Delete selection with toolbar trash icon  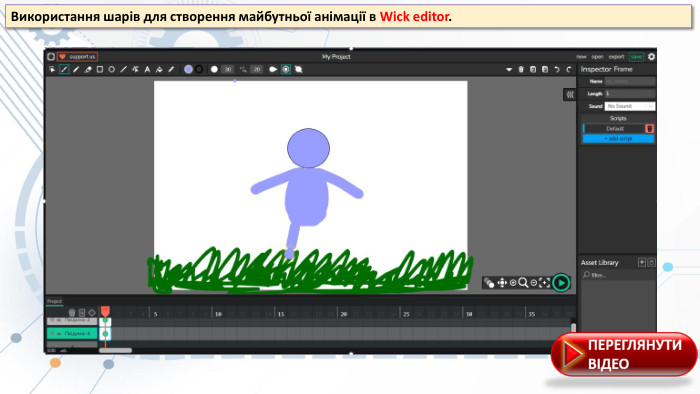click(521, 69)
